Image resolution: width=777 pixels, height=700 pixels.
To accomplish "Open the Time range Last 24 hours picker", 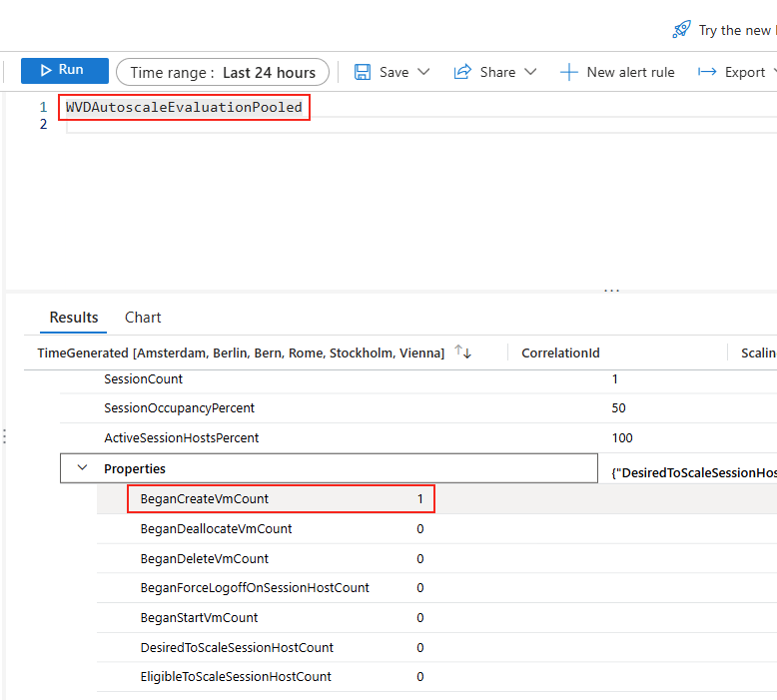I will tap(223, 72).
